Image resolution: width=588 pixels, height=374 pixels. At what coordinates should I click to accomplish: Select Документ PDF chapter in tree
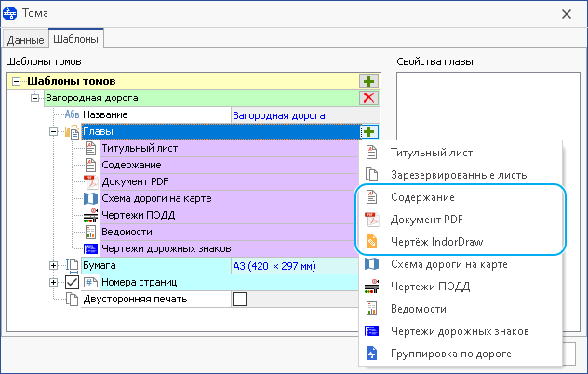tap(229, 182)
